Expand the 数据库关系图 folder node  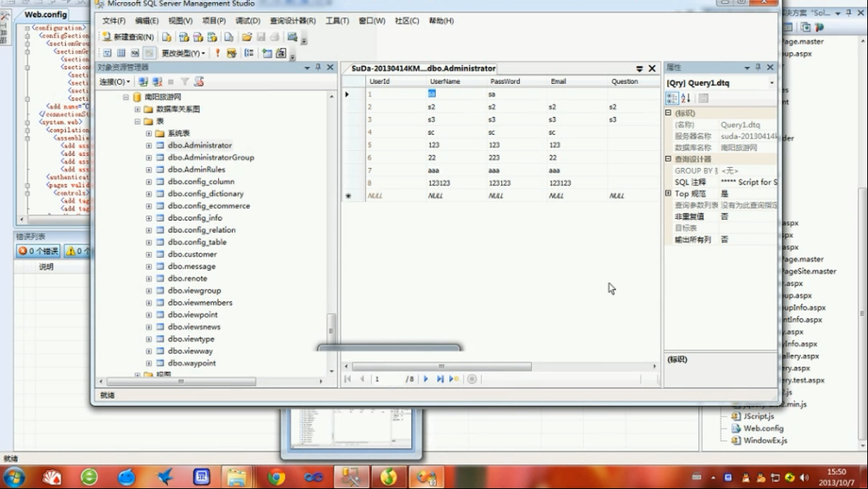[x=137, y=109]
